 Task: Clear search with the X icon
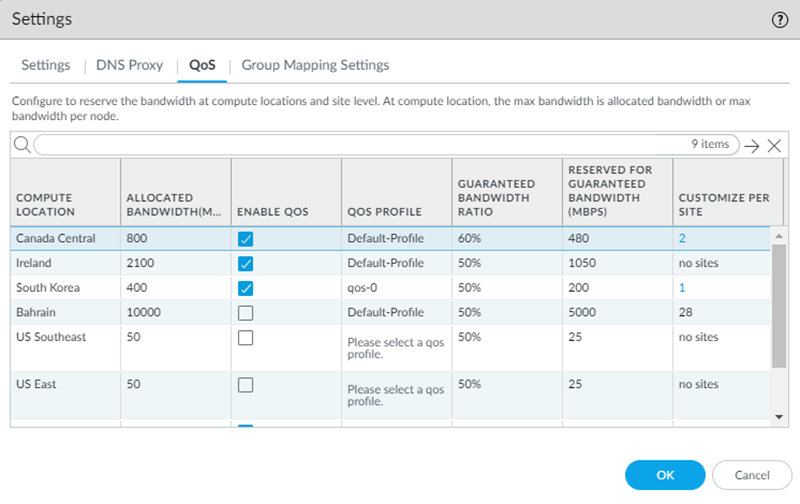[x=774, y=146]
